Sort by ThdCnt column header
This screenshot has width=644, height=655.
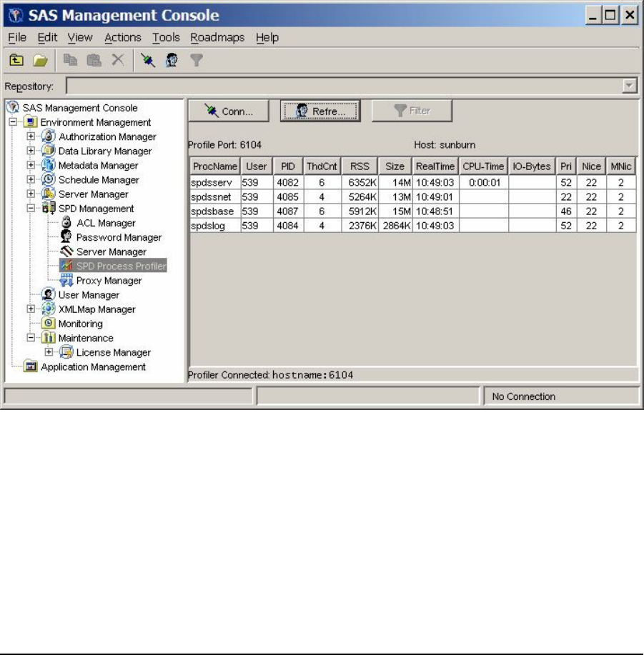322,166
